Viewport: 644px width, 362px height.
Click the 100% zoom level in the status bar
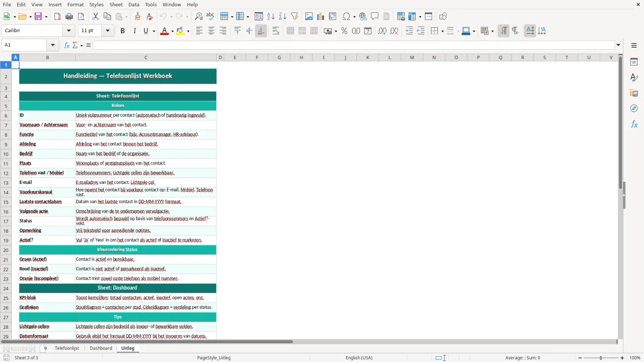pos(635,358)
